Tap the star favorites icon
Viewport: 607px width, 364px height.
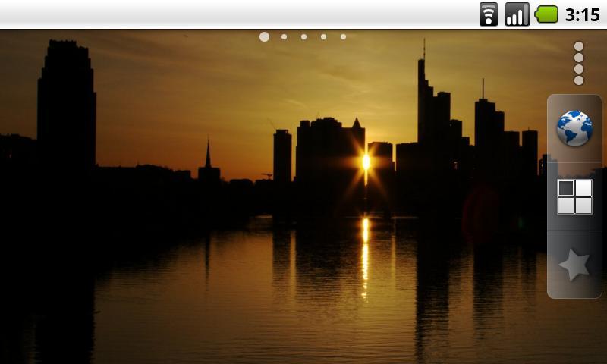pyautogui.click(x=574, y=265)
